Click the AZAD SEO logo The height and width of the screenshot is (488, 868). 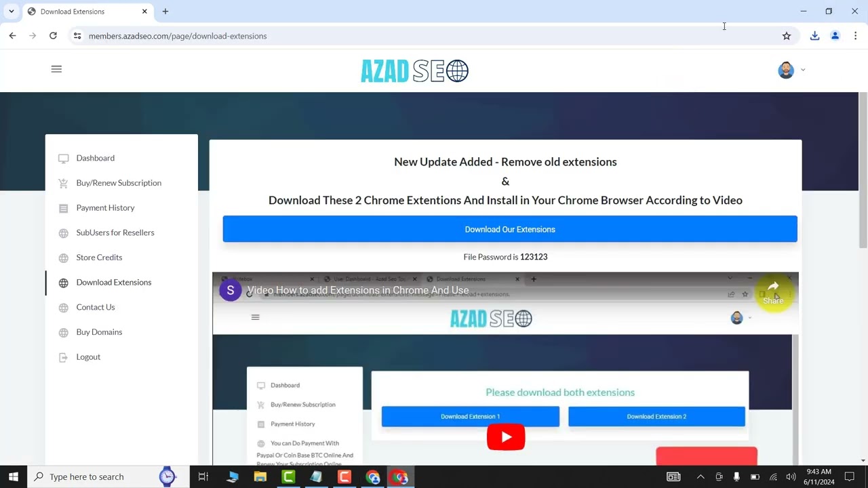414,70
